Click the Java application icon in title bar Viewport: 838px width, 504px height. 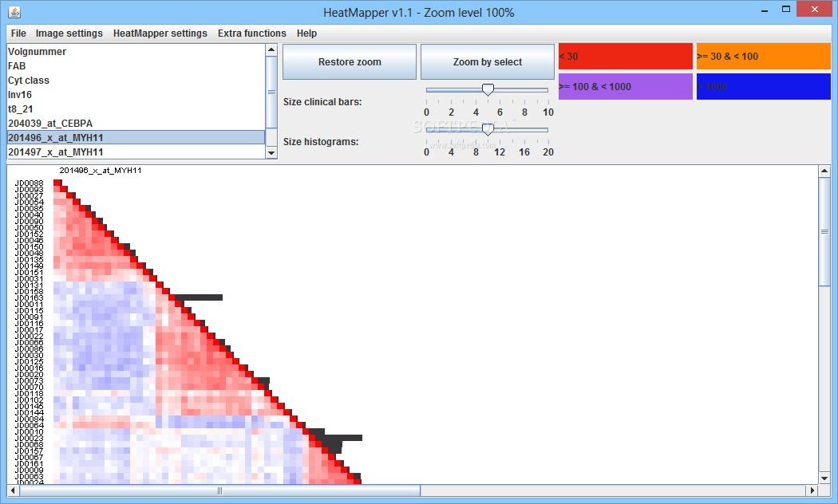click(14, 12)
